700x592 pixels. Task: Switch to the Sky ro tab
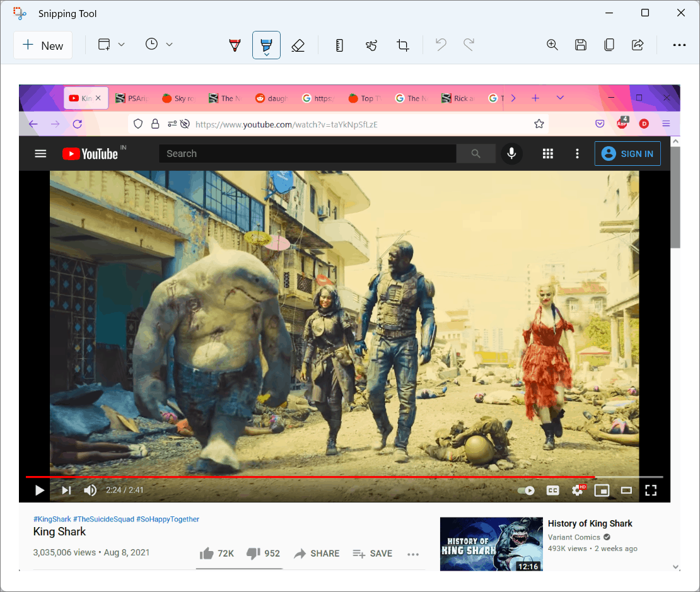click(x=178, y=98)
